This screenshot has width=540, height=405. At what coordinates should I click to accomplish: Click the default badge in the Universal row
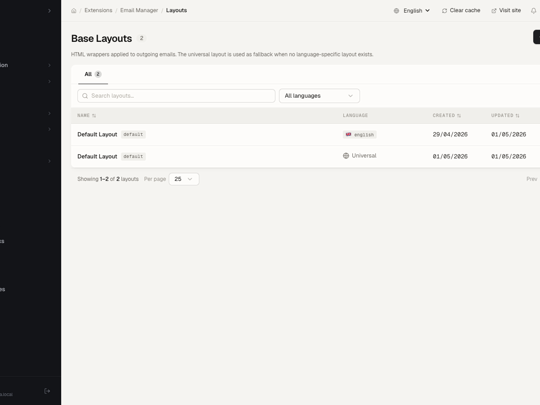pyautogui.click(x=133, y=156)
